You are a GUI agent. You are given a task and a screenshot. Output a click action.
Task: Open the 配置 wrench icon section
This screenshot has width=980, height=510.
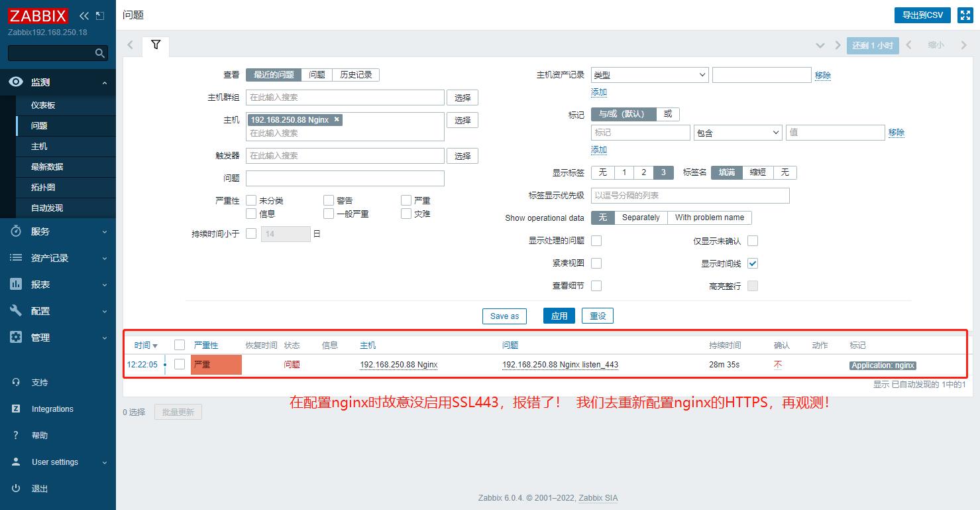click(16, 311)
